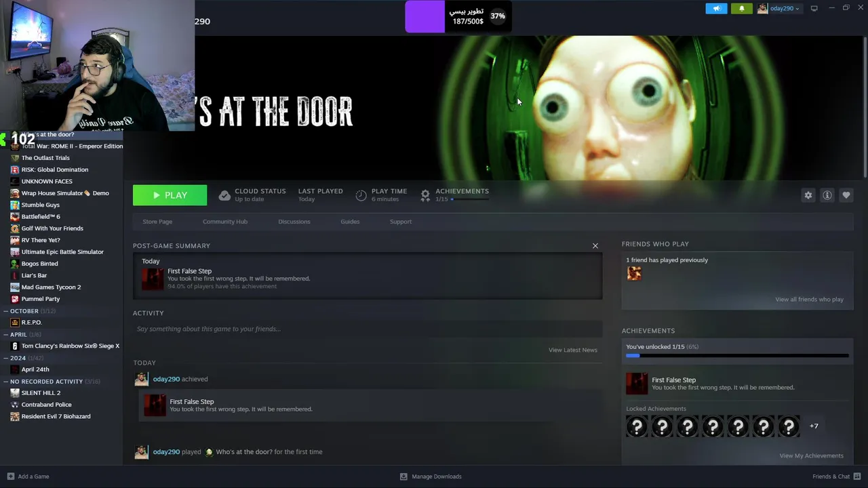Viewport: 868px width, 488px height.
Task: Click the first locked achievement question mark
Action: [637, 426]
